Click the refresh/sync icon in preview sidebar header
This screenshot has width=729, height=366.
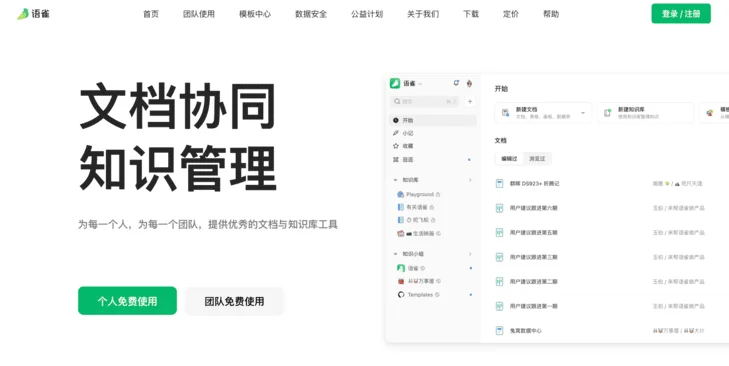[x=456, y=83]
